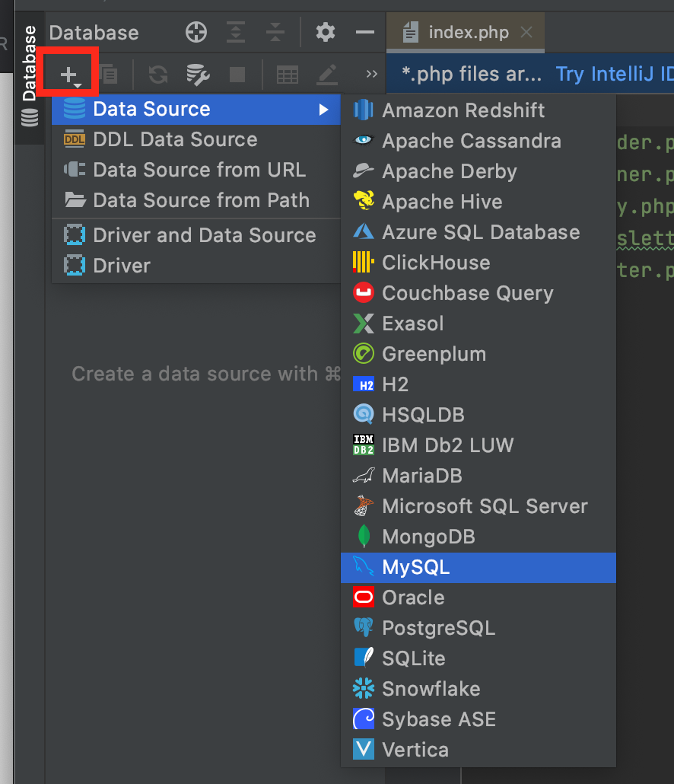Select ClickHouse data source

478,263
